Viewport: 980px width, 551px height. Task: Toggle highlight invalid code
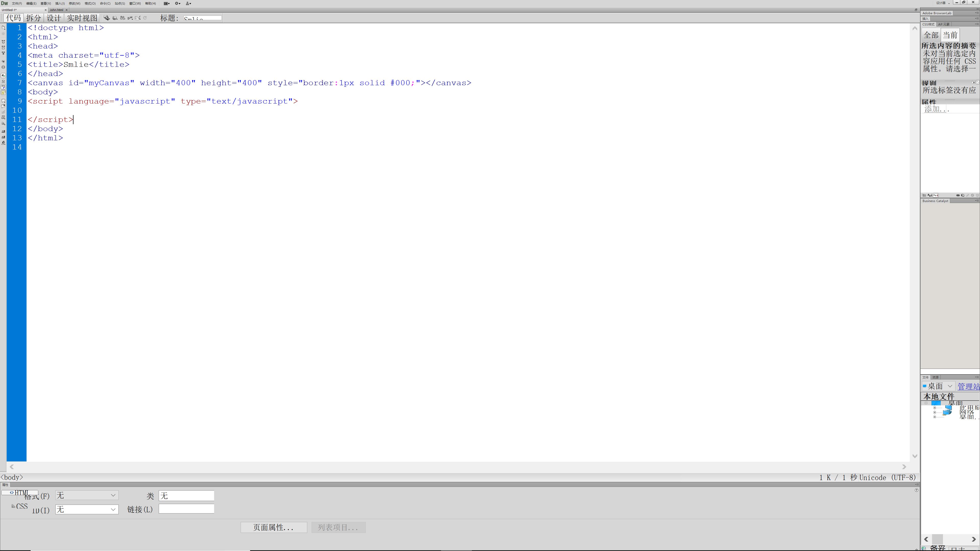(x=3, y=81)
